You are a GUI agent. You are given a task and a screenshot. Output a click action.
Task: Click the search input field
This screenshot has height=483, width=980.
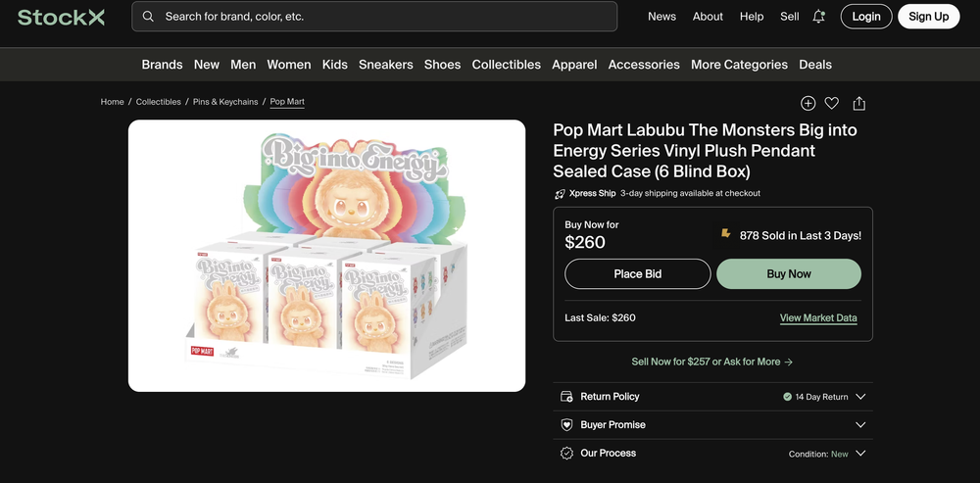pyautogui.click(x=382, y=17)
